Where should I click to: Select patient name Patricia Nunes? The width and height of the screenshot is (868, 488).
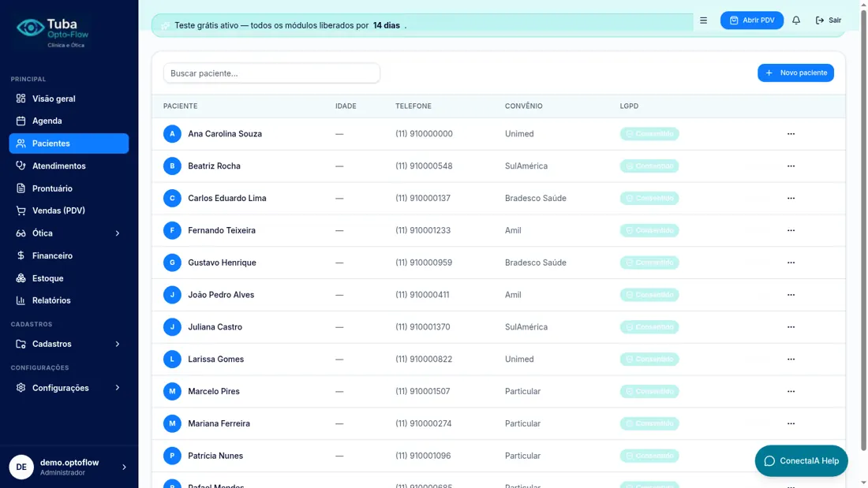(x=215, y=456)
